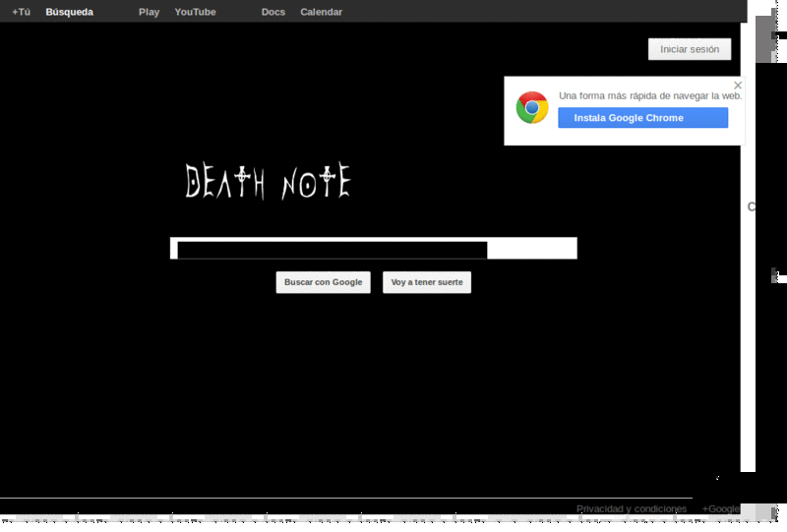
Task: Open Play from the top bar
Action: pyautogui.click(x=150, y=12)
